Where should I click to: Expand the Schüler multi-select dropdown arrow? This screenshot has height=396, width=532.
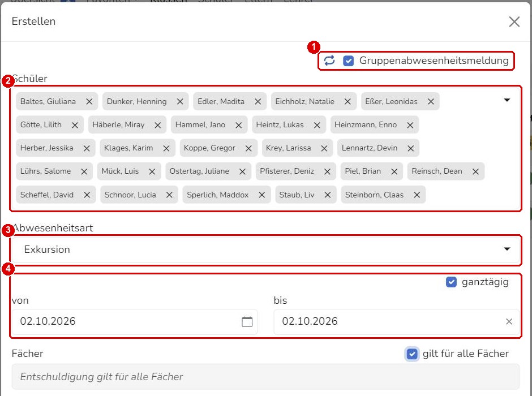507,100
